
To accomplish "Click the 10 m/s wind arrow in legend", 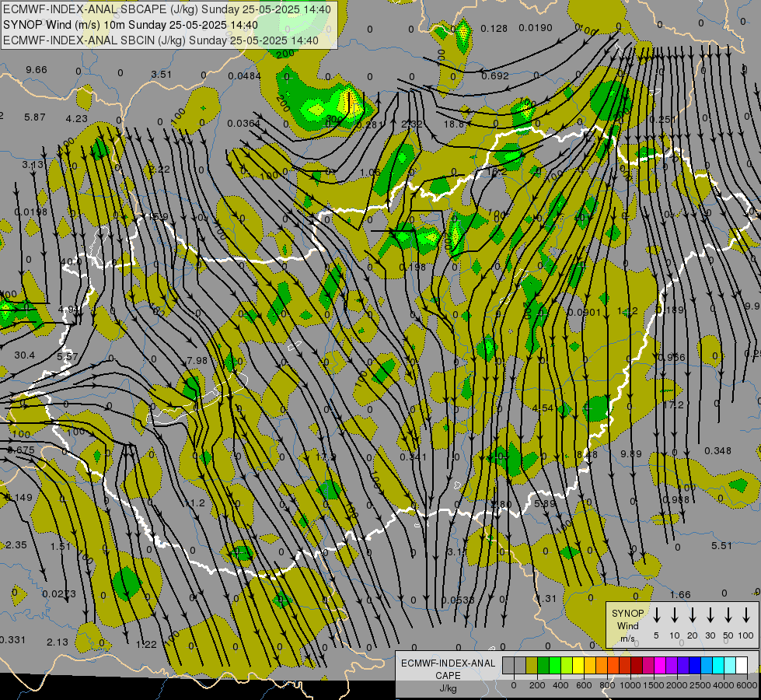I will point(675,614).
